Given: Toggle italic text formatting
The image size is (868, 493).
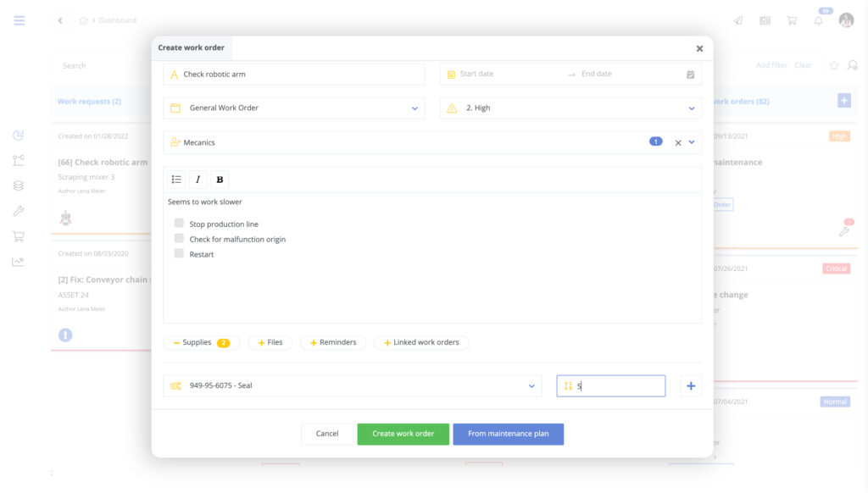Looking at the screenshot, I should click(x=198, y=180).
